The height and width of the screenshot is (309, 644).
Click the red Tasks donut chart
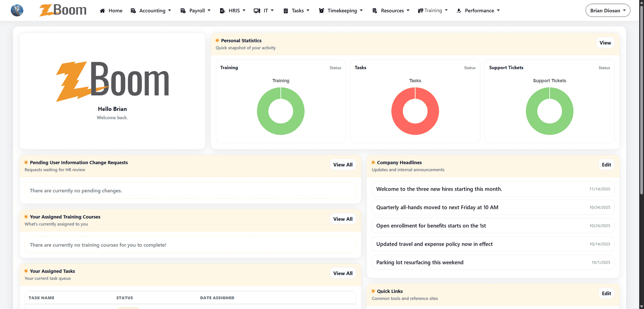415,111
